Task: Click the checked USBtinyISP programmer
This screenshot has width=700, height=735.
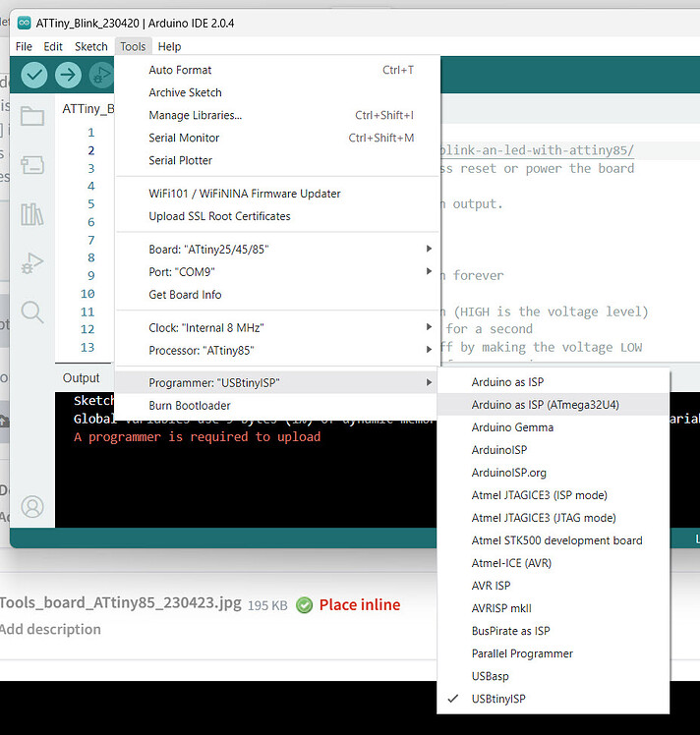Action: [554, 699]
